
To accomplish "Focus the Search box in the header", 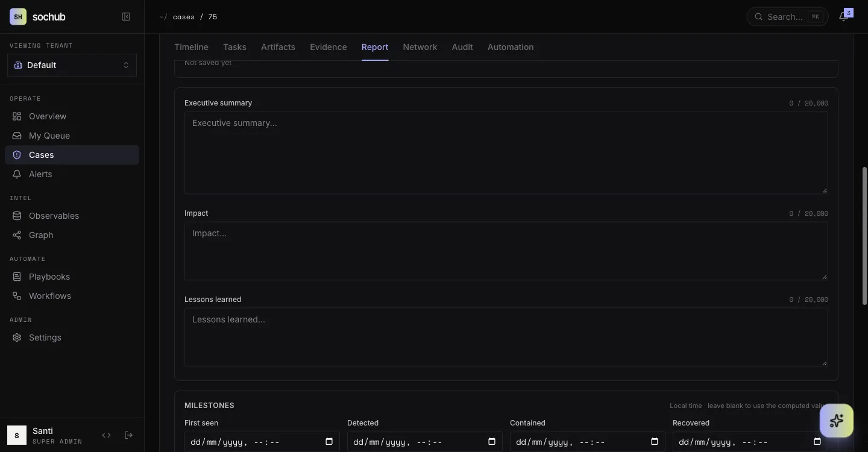I will (x=787, y=17).
